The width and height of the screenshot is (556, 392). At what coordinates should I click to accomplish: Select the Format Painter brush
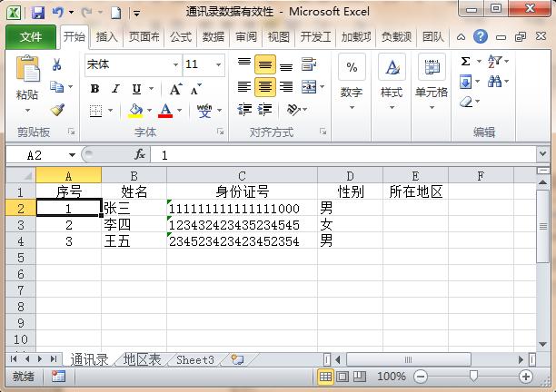tap(57, 110)
